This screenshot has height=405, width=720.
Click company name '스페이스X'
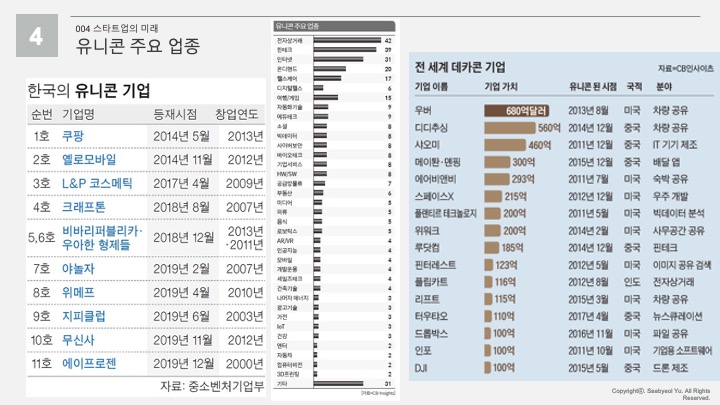pos(434,197)
